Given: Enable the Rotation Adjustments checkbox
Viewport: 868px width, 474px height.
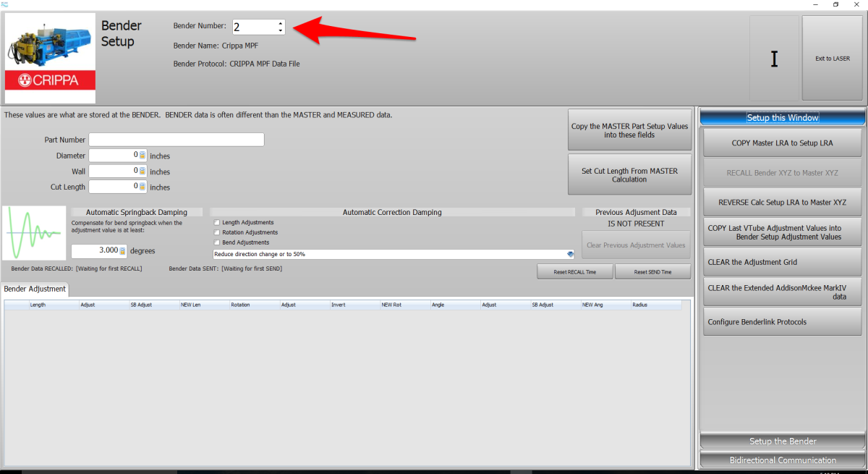Looking at the screenshot, I should 217,232.
